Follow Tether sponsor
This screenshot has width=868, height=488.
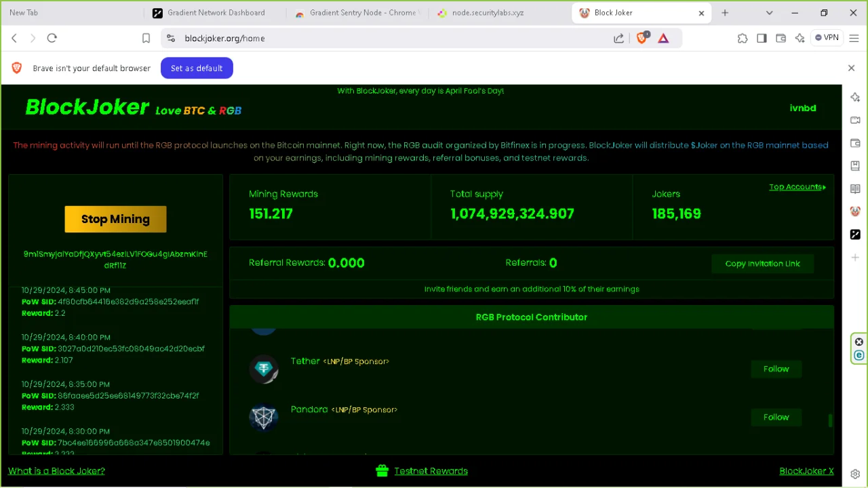[776, 369]
